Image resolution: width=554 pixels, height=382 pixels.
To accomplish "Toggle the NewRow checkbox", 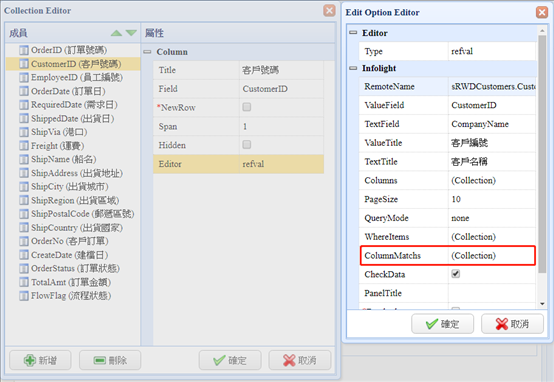I will click(x=247, y=107).
